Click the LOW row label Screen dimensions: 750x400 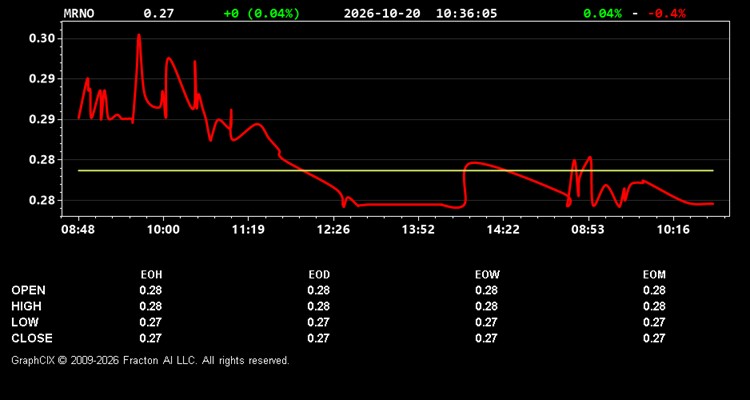[x=25, y=322]
